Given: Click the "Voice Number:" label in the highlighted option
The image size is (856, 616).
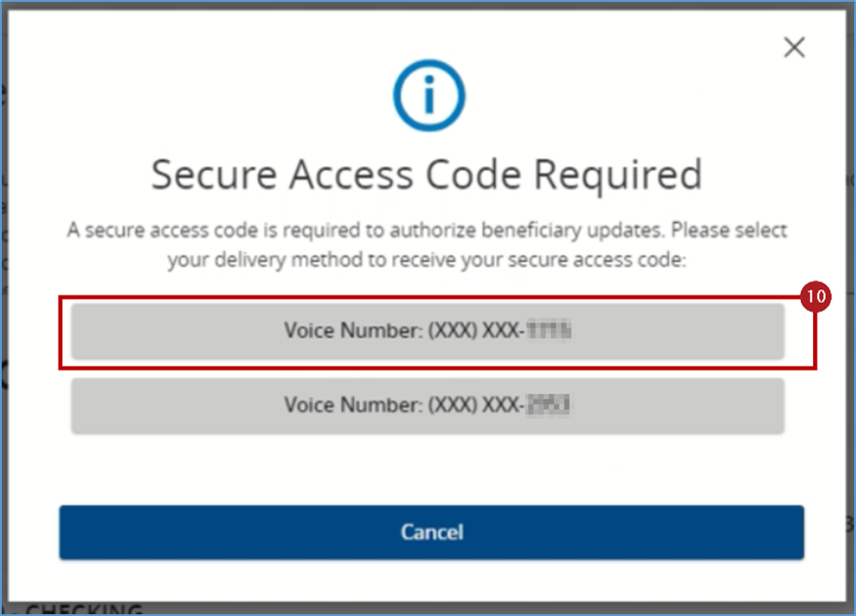Looking at the screenshot, I should tap(353, 331).
